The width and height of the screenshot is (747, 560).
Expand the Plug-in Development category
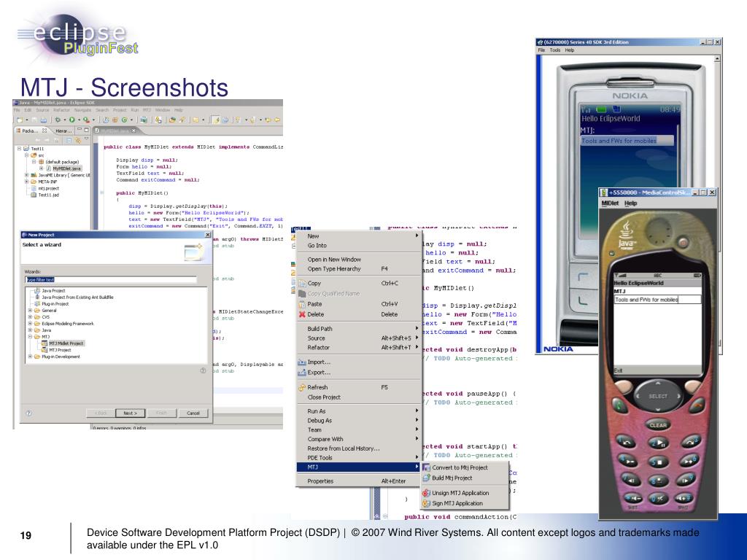[x=30, y=356]
